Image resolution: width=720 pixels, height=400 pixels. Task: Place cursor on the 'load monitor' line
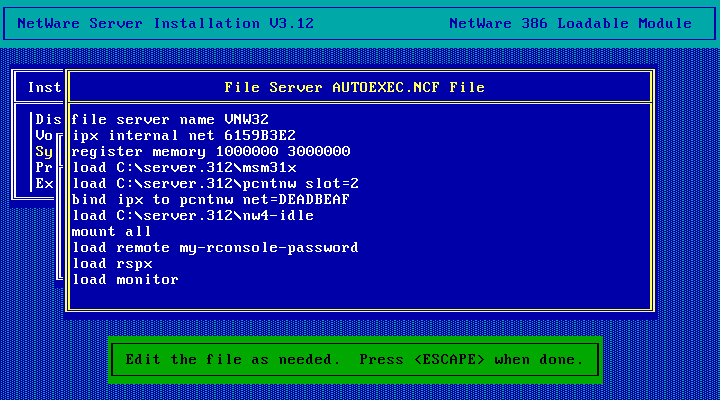coord(125,280)
